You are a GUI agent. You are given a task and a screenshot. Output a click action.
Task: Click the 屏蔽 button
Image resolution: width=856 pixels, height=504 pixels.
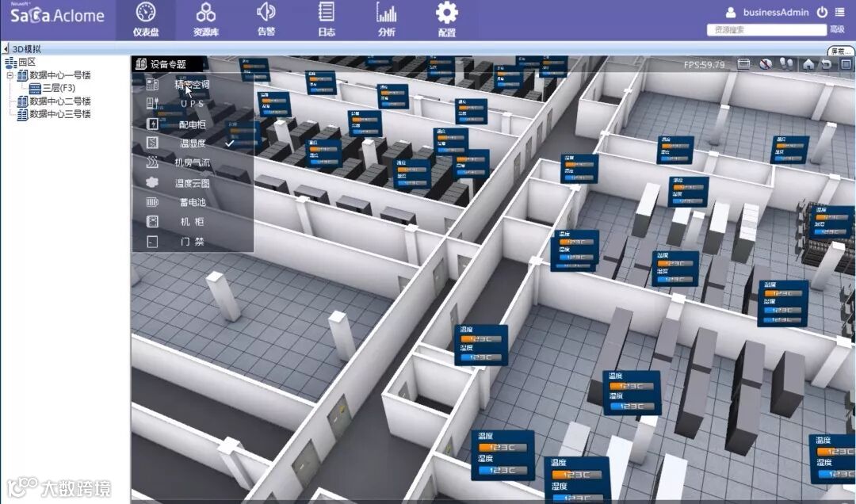tap(841, 51)
